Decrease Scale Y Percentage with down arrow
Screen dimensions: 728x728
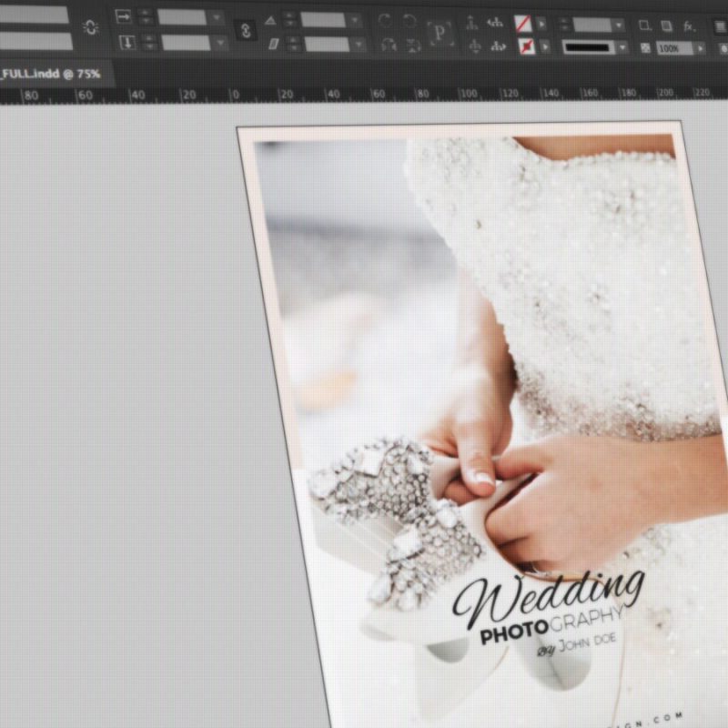coord(149,47)
